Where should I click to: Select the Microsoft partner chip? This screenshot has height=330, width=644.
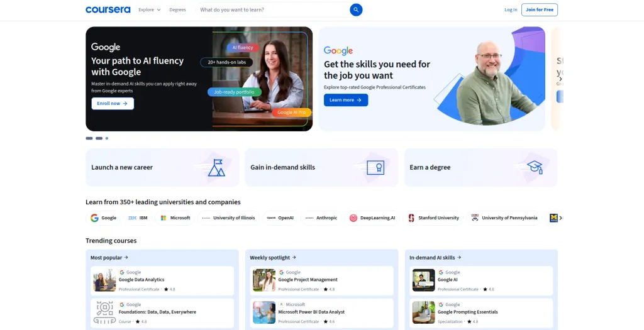pyautogui.click(x=175, y=218)
